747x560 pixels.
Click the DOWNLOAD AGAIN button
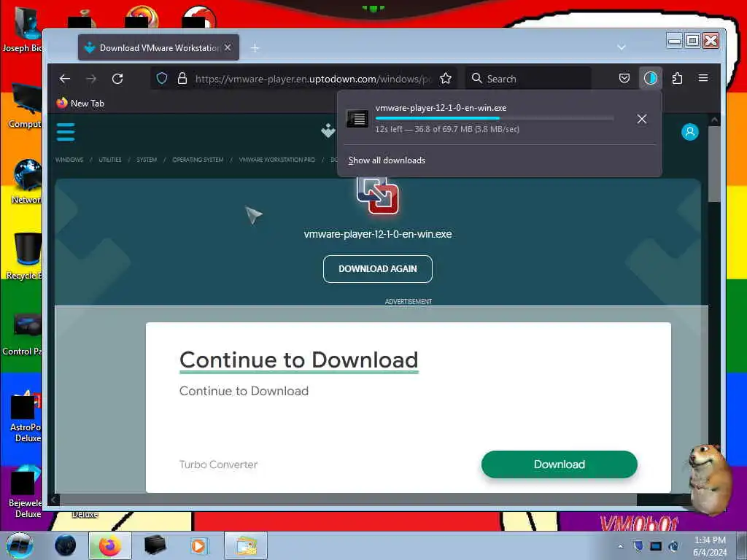click(378, 269)
